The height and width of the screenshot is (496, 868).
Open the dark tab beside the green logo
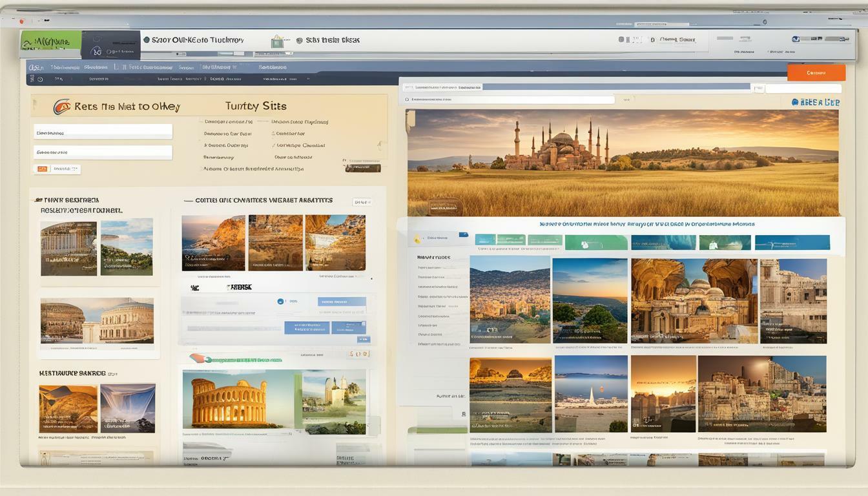(111, 45)
